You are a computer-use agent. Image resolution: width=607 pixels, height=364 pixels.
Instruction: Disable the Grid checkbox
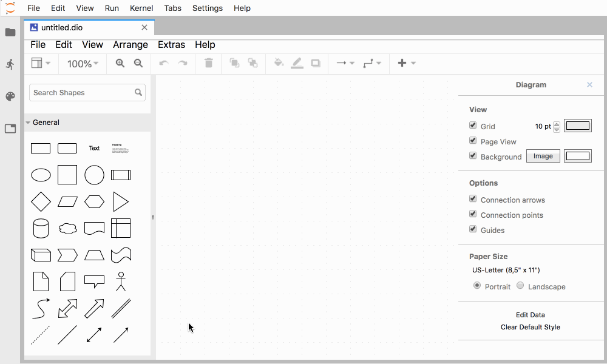[x=473, y=126]
